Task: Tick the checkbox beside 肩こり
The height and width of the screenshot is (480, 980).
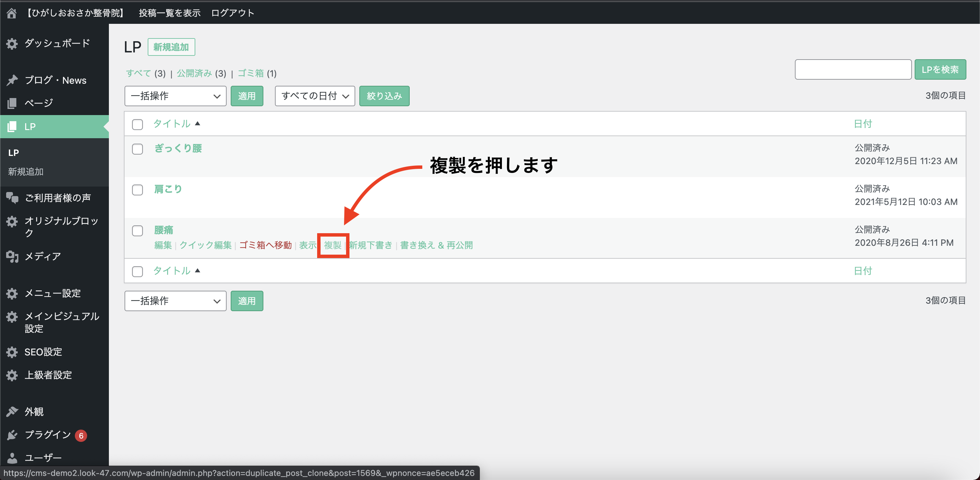Action: pyautogui.click(x=137, y=190)
